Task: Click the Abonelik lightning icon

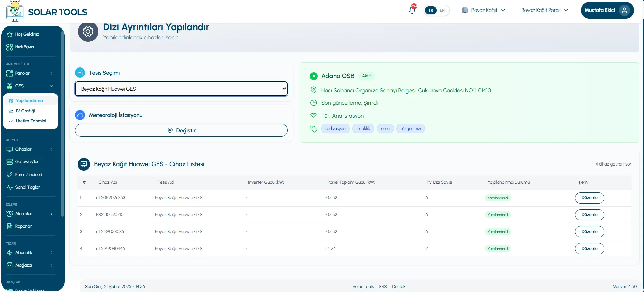Action: 9,253
